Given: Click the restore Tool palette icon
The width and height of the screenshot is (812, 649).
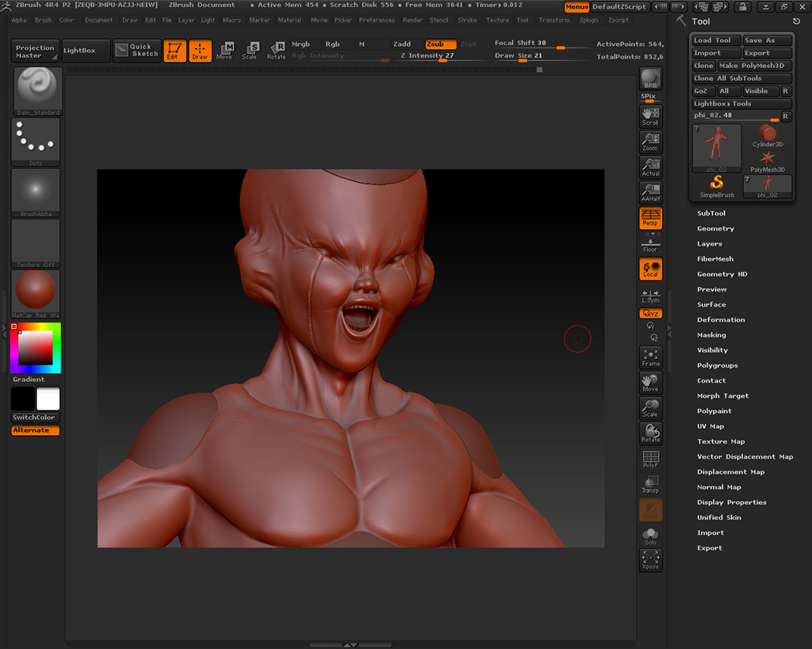Looking at the screenshot, I should tap(796, 21).
